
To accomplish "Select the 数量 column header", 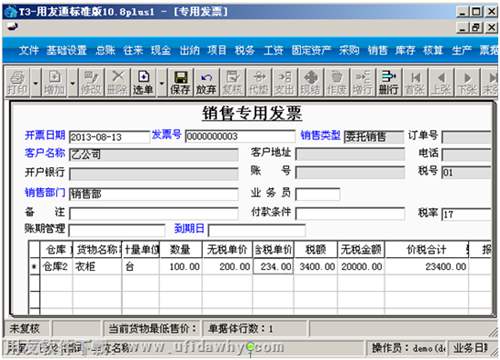I will click(x=181, y=249).
